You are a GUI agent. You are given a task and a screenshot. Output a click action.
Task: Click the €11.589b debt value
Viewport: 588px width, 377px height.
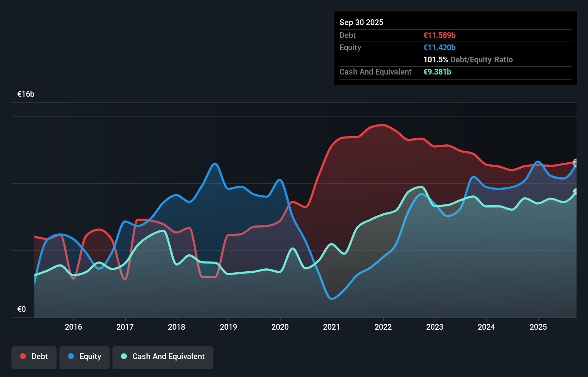439,35
